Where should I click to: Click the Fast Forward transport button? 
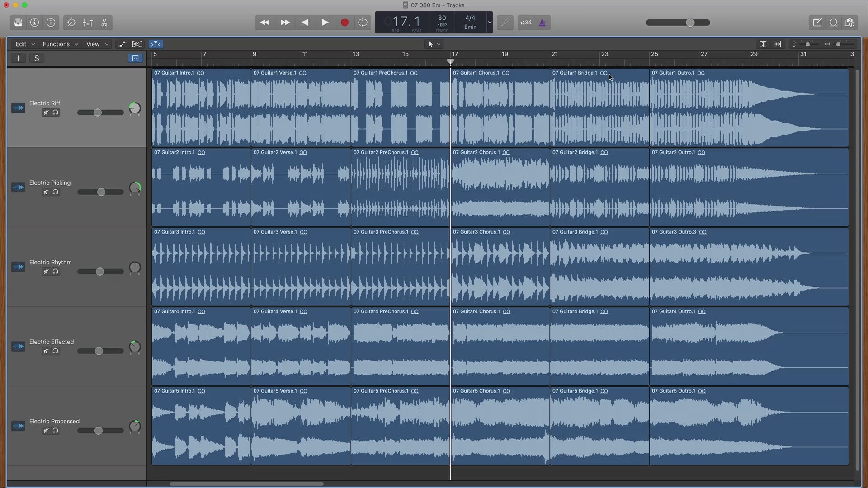coord(285,23)
